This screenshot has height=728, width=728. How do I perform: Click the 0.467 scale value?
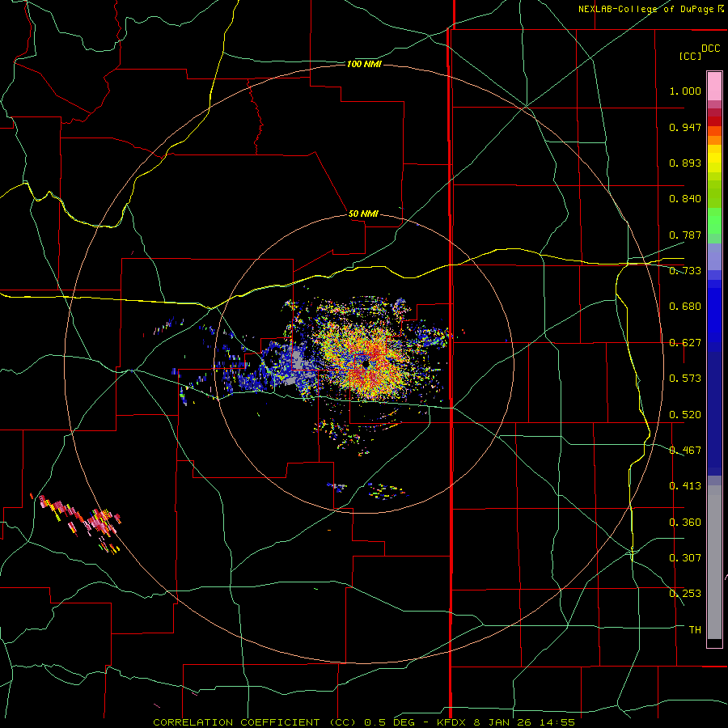(x=685, y=451)
